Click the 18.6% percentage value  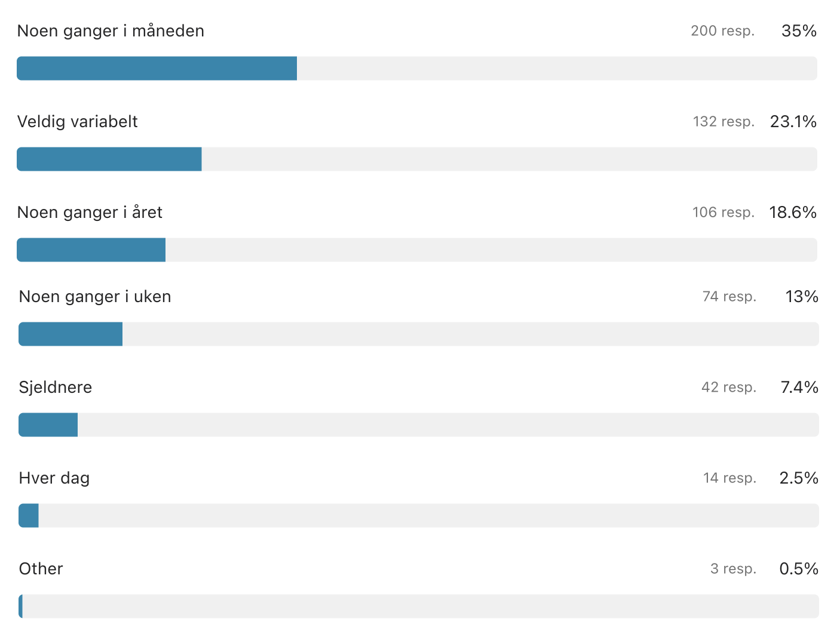(793, 213)
